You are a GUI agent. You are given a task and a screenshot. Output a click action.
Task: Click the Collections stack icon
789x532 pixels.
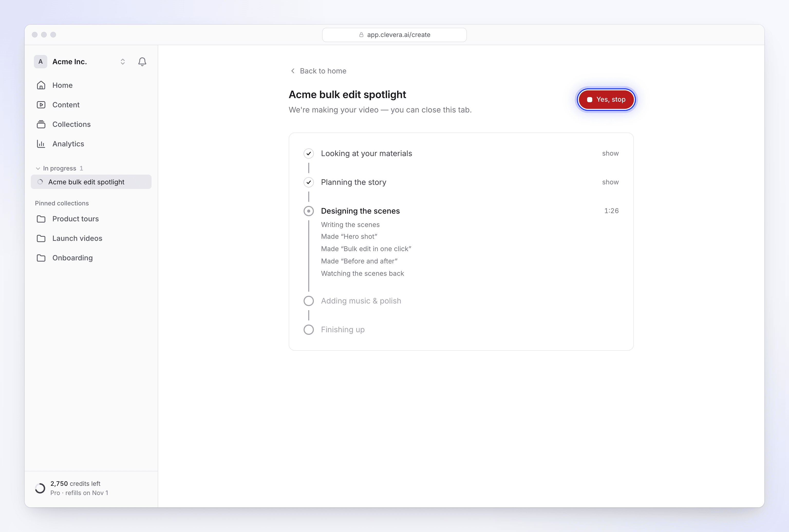point(41,124)
